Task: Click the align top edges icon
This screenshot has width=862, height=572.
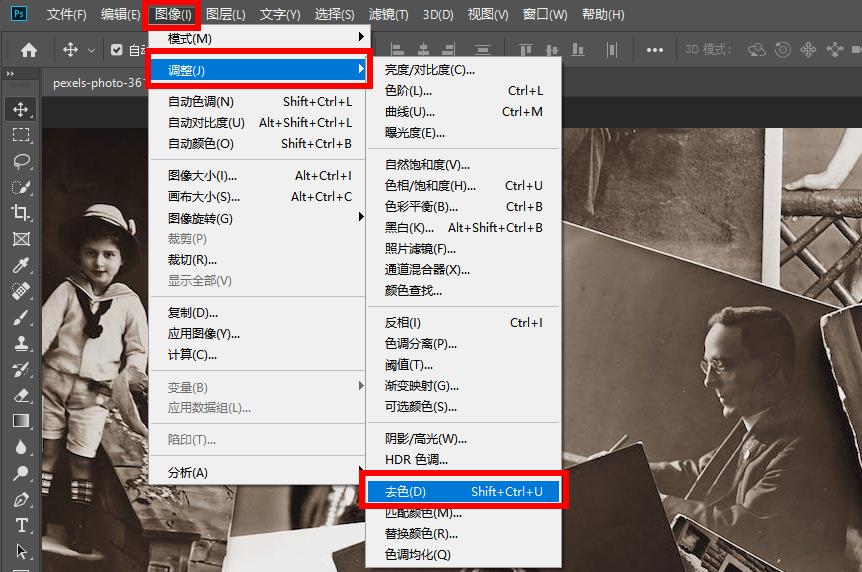Action: (x=526, y=50)
